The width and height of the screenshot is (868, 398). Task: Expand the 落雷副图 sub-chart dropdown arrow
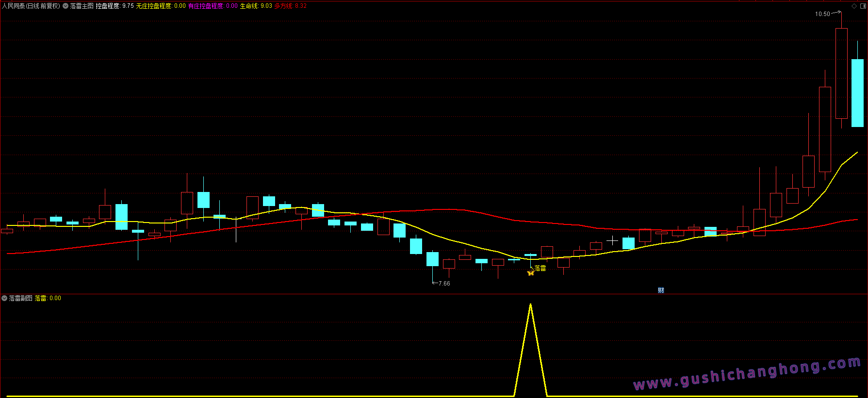click(4, 298)
